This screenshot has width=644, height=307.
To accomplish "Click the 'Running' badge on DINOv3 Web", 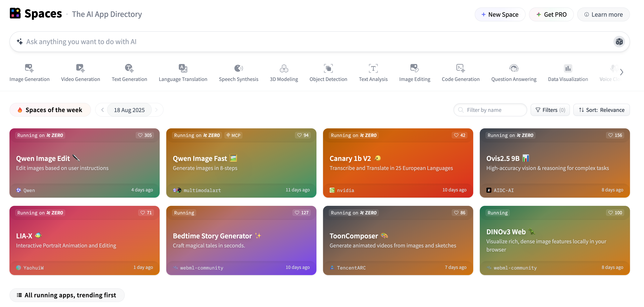I will [x=498, y=213].
